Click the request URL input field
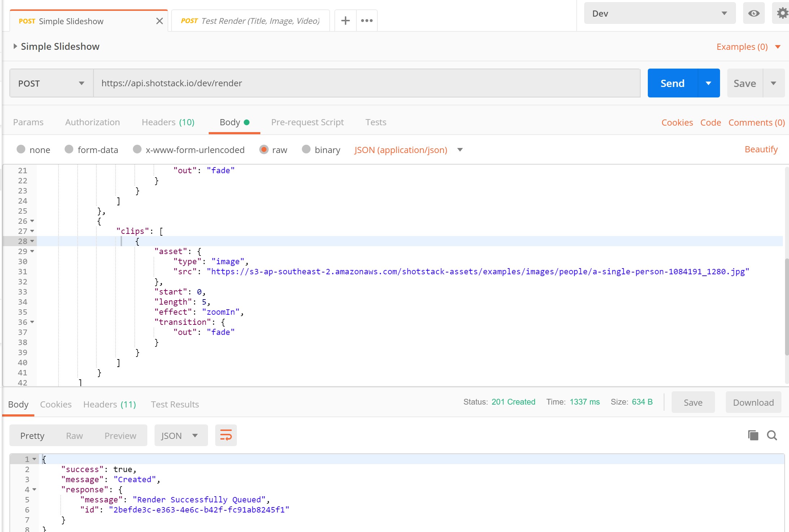This screenshot has width=789, height=532. pos(367,83)
